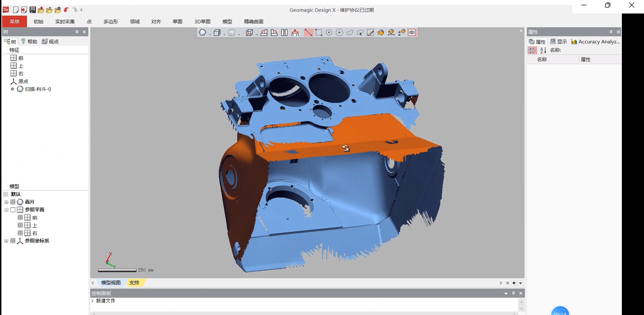
Task: Activate the paint brush selection tool
Action: [370, 33]
